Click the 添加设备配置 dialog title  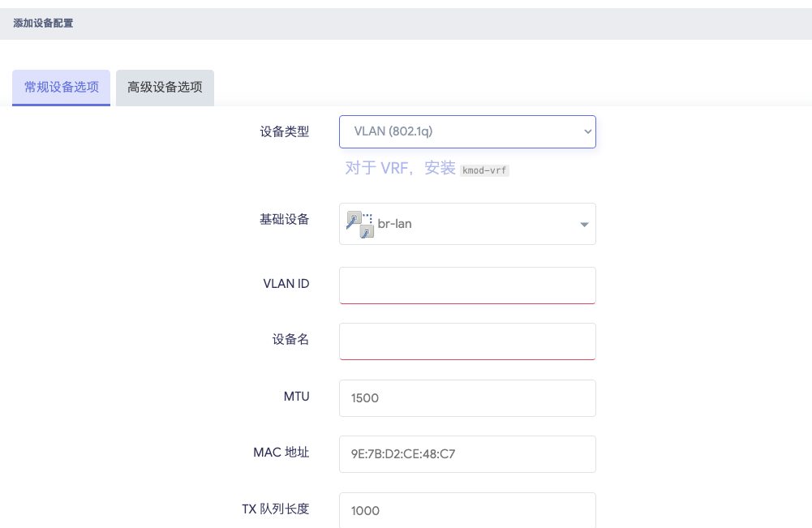click(43, 24)
